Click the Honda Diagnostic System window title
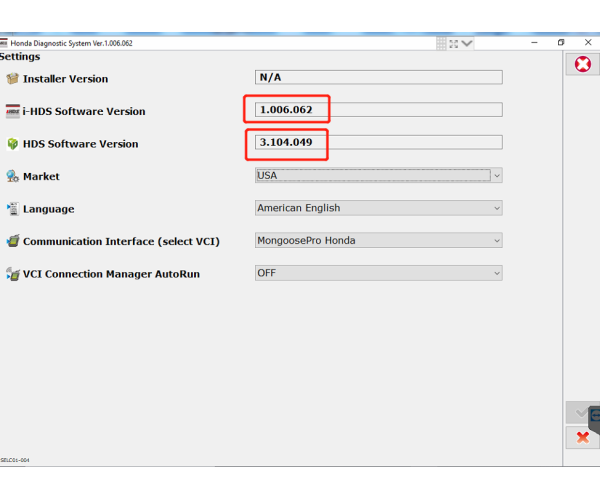The image size is (600, 500). [x=72, y=43]
